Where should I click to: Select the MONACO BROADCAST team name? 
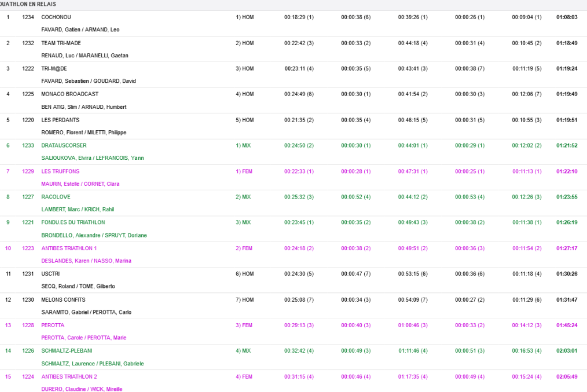point(69,94)
